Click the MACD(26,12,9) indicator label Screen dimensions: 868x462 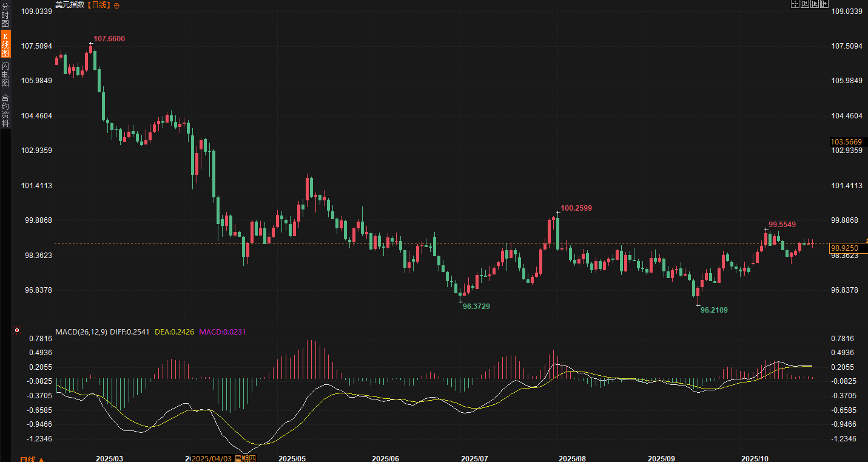tap(81, 331)
